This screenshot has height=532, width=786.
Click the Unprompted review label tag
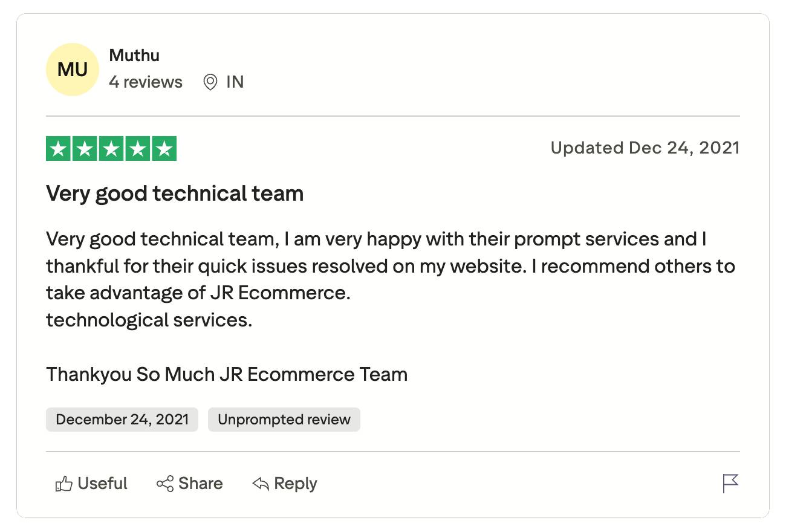(x=284, y=420)
